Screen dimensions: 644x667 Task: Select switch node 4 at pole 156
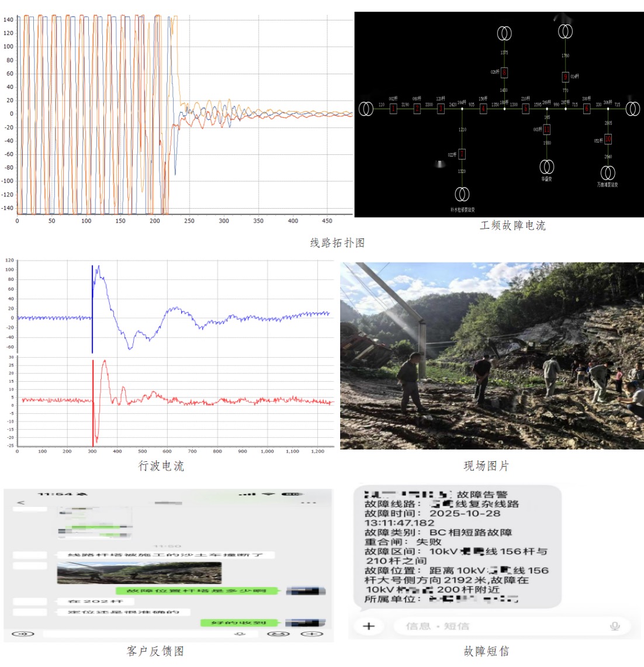[x=483, y=109]
